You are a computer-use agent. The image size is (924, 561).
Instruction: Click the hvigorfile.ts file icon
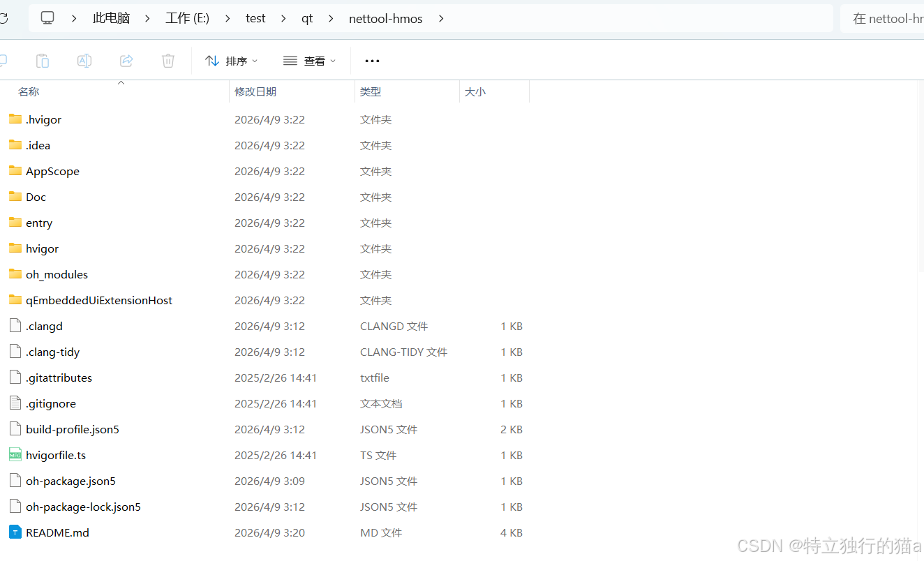tap(15, 455)
